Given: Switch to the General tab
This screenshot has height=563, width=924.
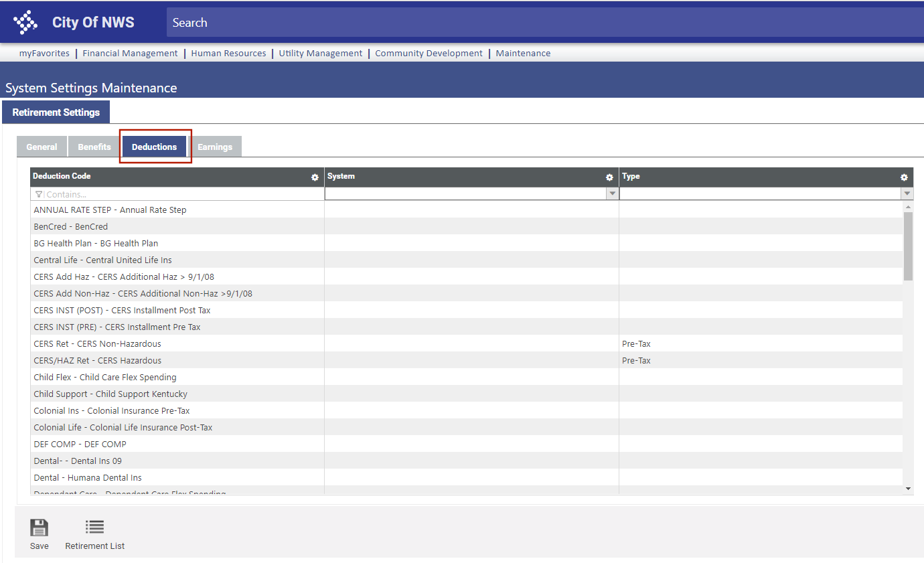Looking at the screenshot, I should (42, 147).
